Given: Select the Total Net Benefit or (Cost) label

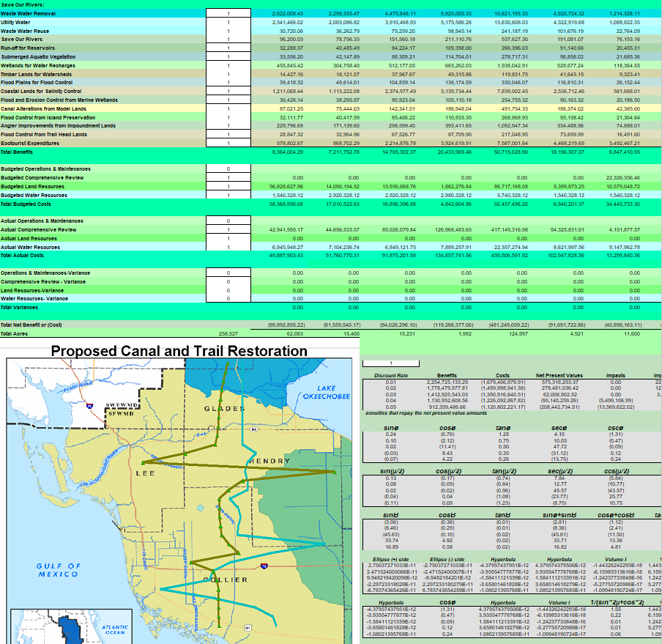Looking at the screenshot, I should (35, 325).
